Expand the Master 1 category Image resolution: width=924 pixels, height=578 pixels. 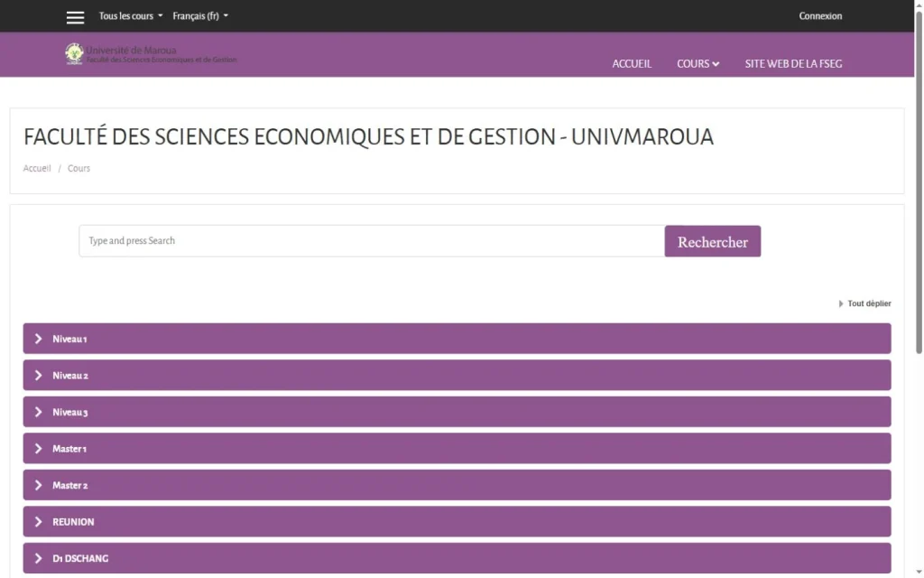click(457, 448)
